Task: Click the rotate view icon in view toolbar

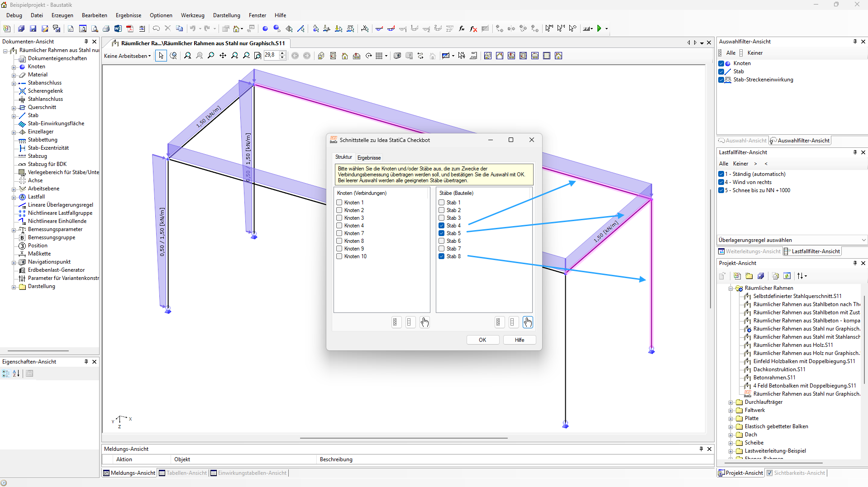Action: (x=368, y=56)
